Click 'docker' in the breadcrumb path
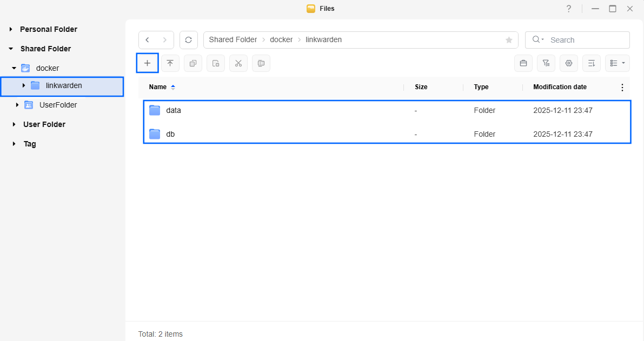This screenshot has width=644, height=341. (x=281, y=40)
